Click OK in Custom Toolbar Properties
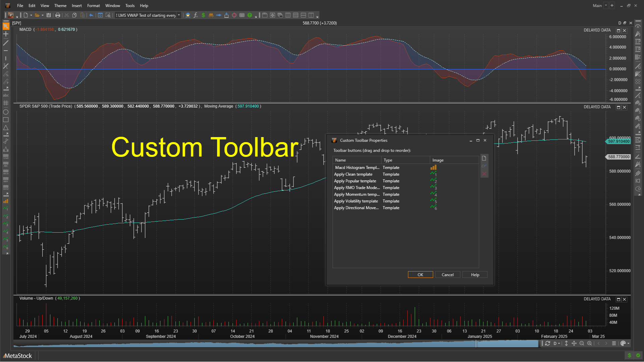Image resolution: width=644 pixels, height=362 pixels. pos(420,275)
